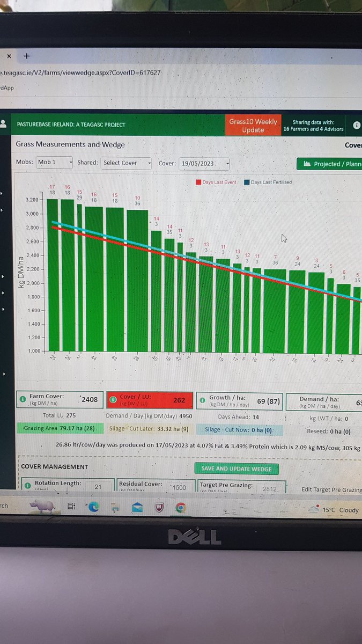Click the Growth / ha info icon

(202, 400)
